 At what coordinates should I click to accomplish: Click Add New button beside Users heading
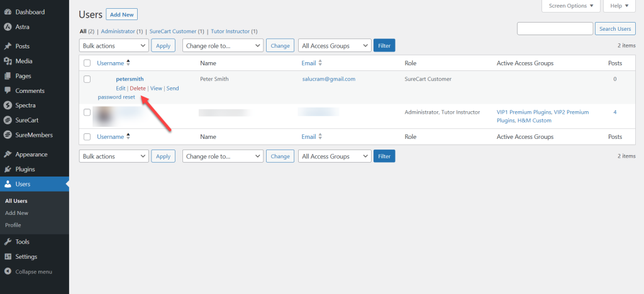click(121, 14)
